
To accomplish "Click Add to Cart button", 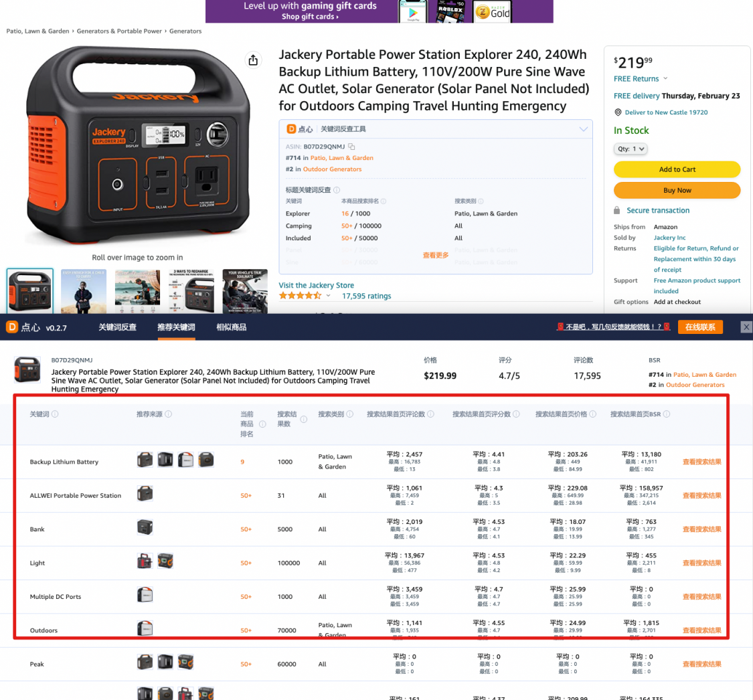I will click(x=677, y=169).
